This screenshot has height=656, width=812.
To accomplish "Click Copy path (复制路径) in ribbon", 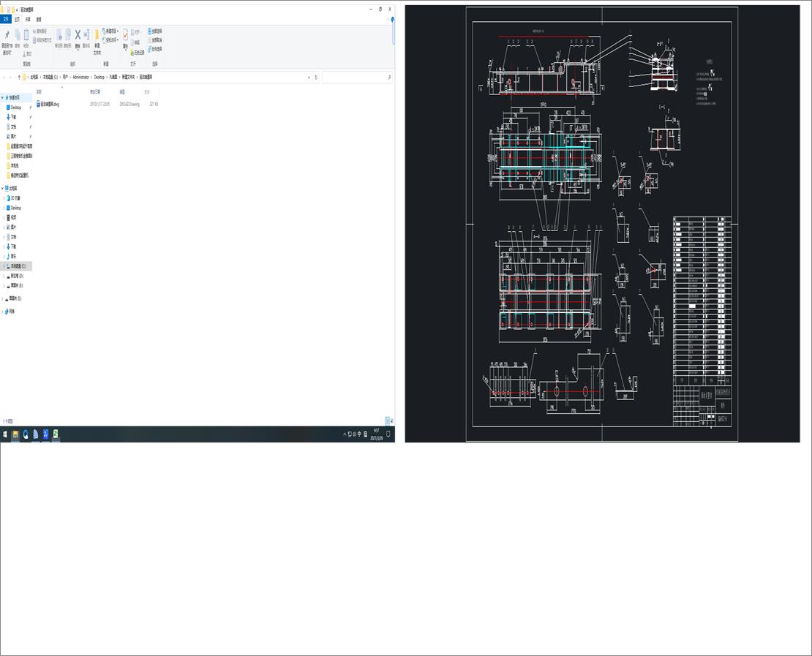I will (40, 31).
